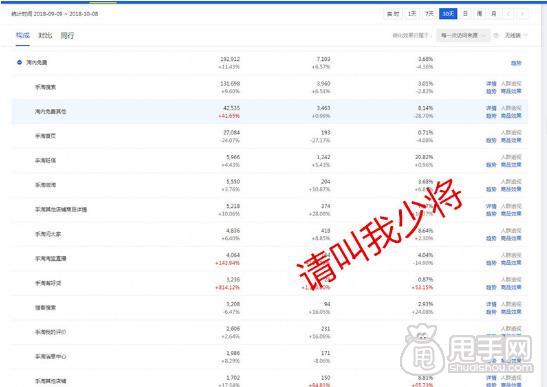Click the help icon beside 无线端
547x387 pixels.
coord(496,35)
